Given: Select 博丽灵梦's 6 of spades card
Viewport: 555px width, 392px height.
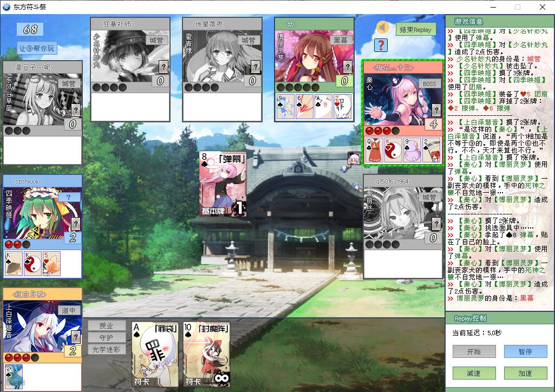Looking at the screenshot, I should pos(304,106).
